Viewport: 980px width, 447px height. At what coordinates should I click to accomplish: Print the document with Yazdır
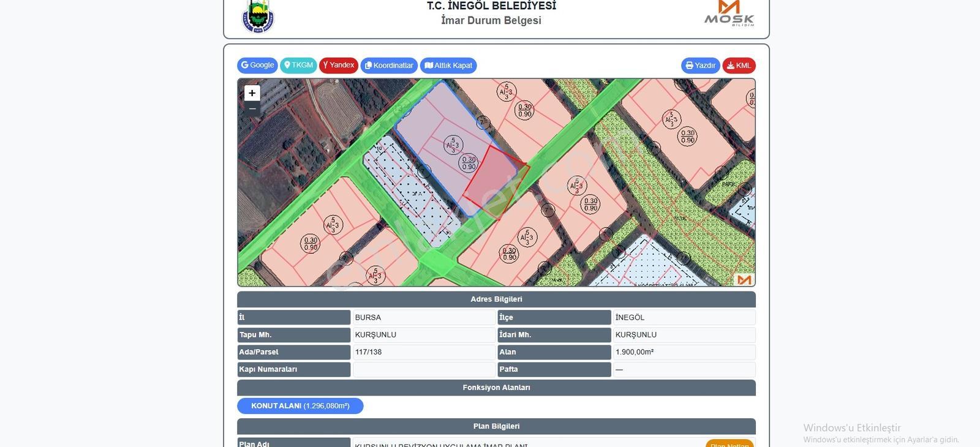click(701, 66)
